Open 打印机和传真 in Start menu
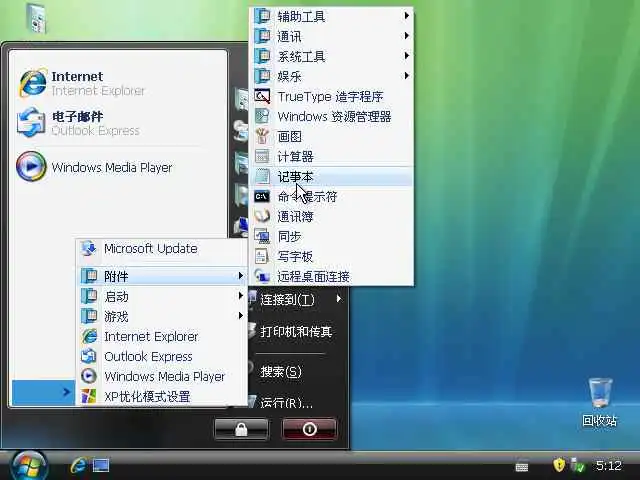 296,332
